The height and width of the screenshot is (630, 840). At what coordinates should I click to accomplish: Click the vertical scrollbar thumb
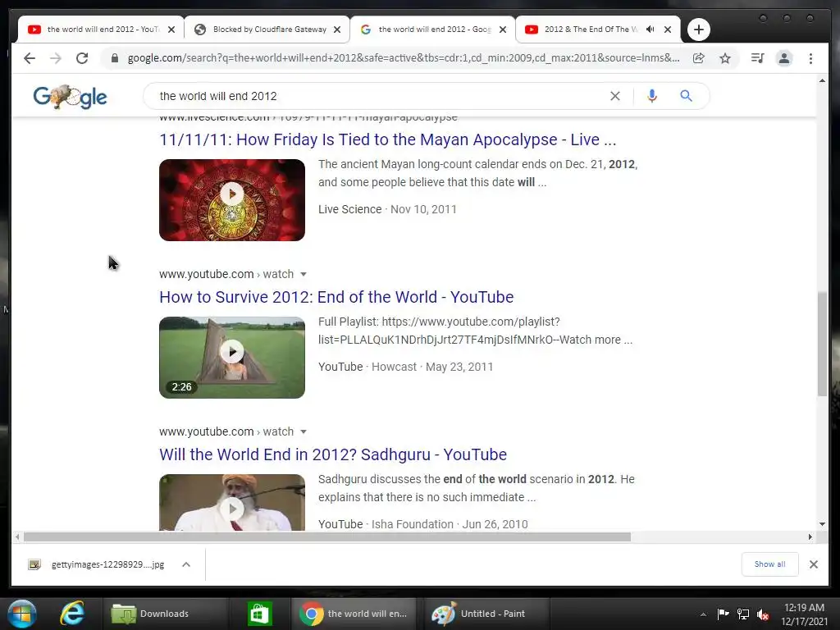(822, 344)
